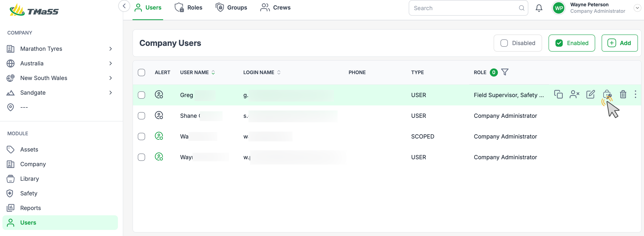Open Wayne Peterson's profile dropdown arrow

click(x=637, y=8)
